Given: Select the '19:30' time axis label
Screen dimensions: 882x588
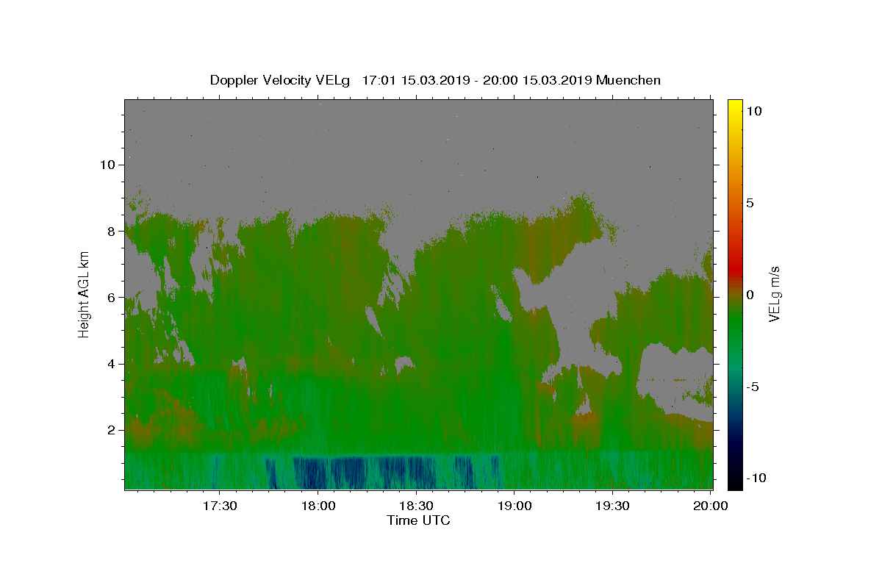Looking at the screenshot, I should 613,506.
